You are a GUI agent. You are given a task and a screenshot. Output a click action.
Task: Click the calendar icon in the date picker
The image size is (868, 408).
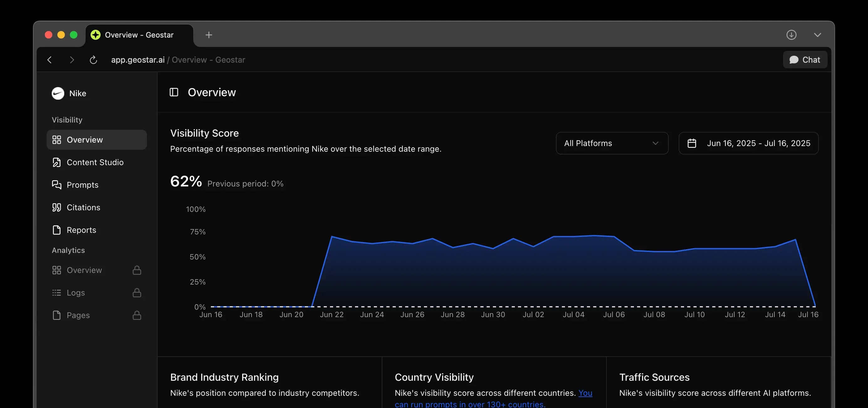click(693, 143)
